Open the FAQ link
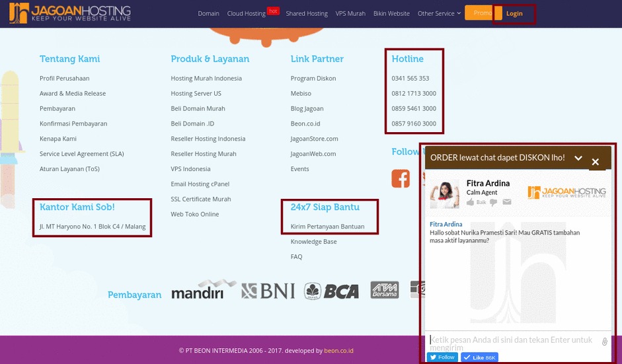Viewport: 622px width, 364px height. coord(296,256)
